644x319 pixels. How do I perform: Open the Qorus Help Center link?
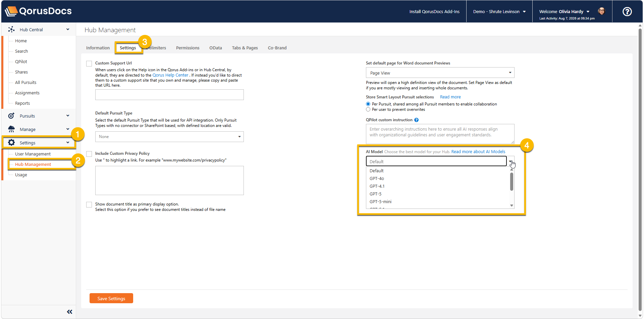tap(170, 75)
